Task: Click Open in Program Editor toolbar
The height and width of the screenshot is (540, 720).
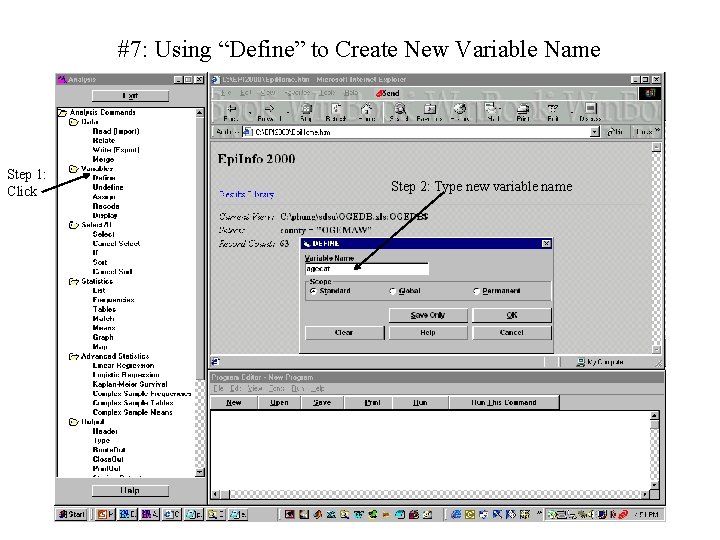Action: [279, 403]
